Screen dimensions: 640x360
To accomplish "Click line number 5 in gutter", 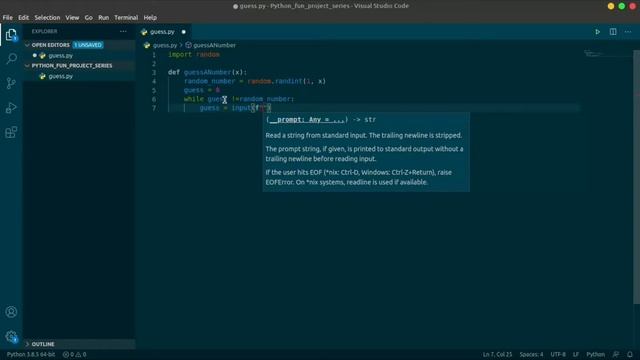I will [154, 90].
